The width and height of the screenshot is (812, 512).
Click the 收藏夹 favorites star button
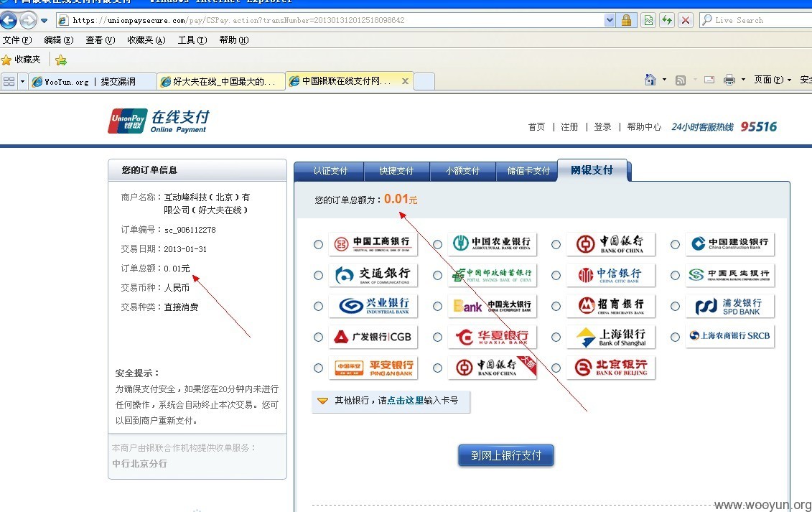click(22, 60)
